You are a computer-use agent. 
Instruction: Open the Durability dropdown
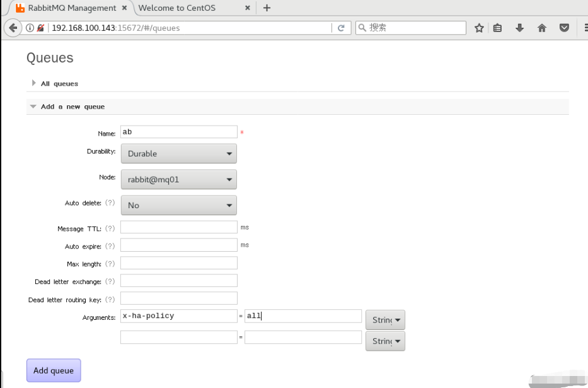(x=178, y=153)
